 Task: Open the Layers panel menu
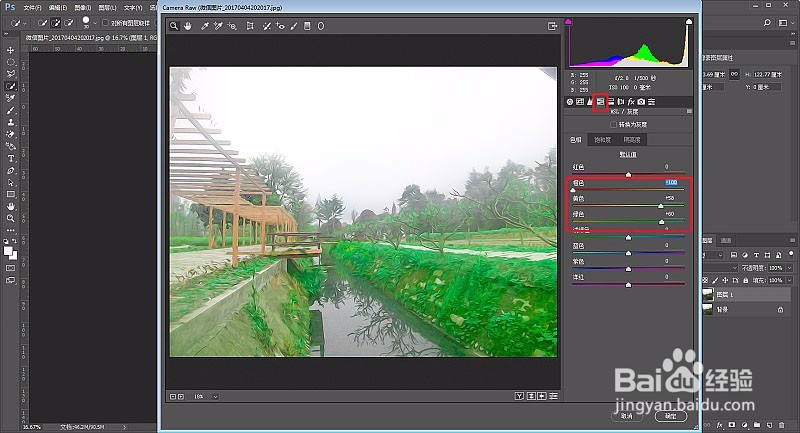pos(792,240)
